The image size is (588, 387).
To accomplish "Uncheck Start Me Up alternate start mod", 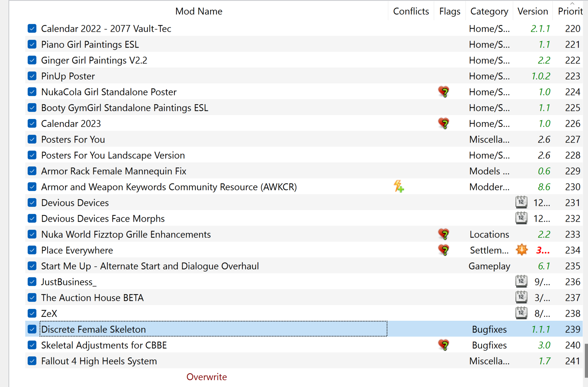I will [32, 266].
